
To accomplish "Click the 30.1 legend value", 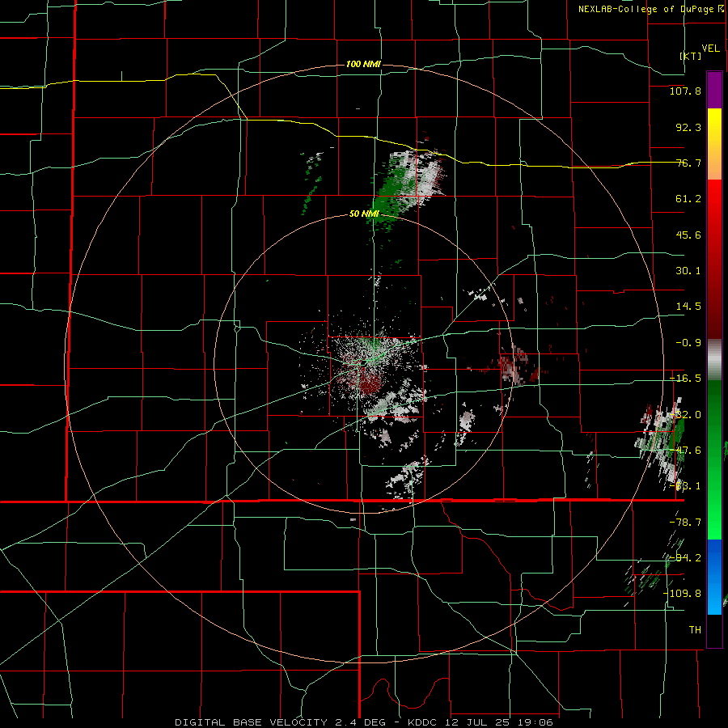I will click(688, 271).
